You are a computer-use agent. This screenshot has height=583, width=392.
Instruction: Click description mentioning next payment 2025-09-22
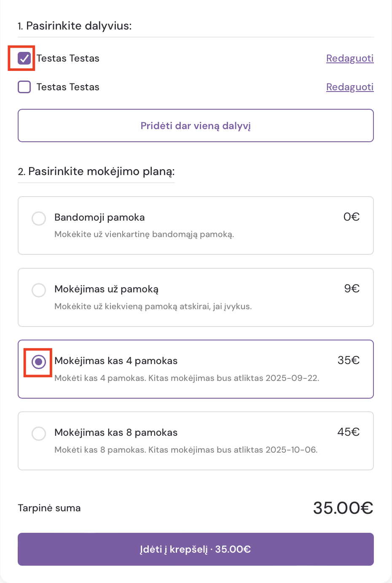[x=187, y=378]
